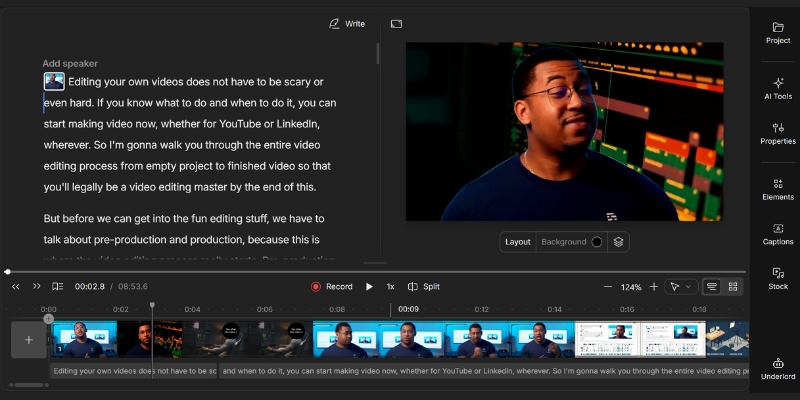The height and width of the screenshot is (400, 800).
Task: Open the Properties panel
Action: pyautogui.click(x=778, y=134)
